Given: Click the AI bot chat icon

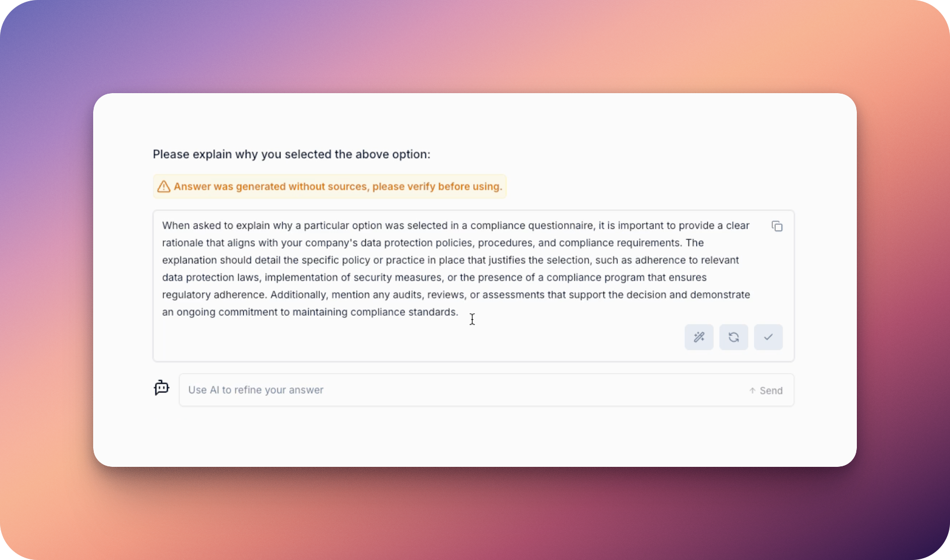Looking at the screenshot, I should (162, 388).
